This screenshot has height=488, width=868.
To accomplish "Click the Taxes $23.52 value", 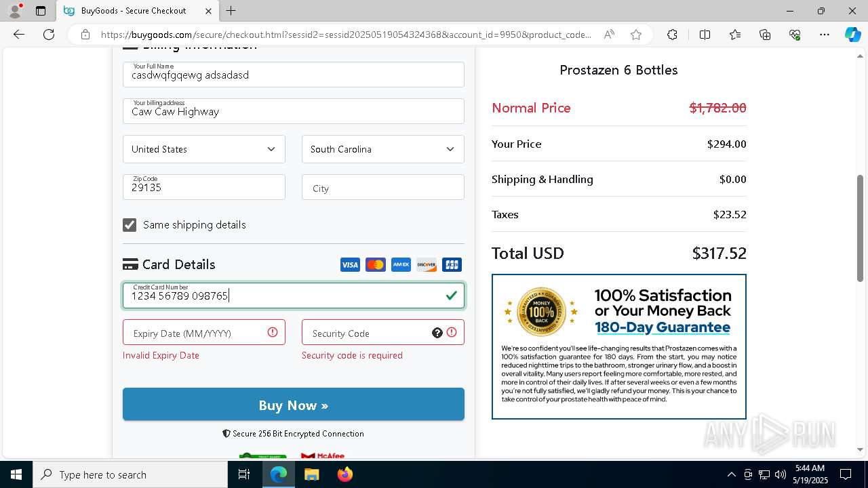I will point(730,214).
